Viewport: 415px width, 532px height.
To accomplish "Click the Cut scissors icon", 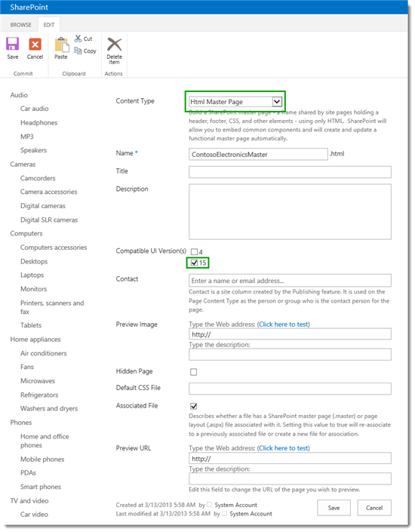I will [x=78, y=38].
